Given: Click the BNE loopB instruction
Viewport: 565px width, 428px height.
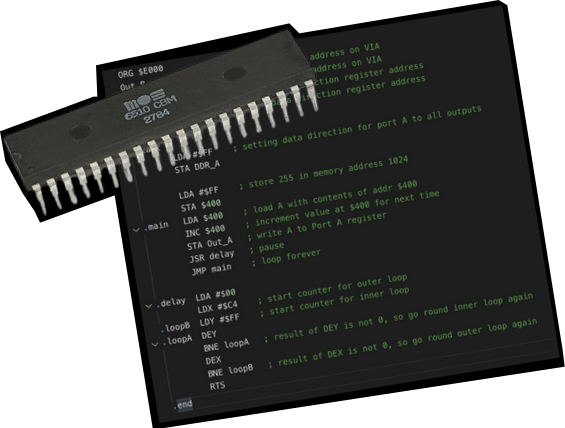Looking at the screenshot, I should [x=231, y=371].
